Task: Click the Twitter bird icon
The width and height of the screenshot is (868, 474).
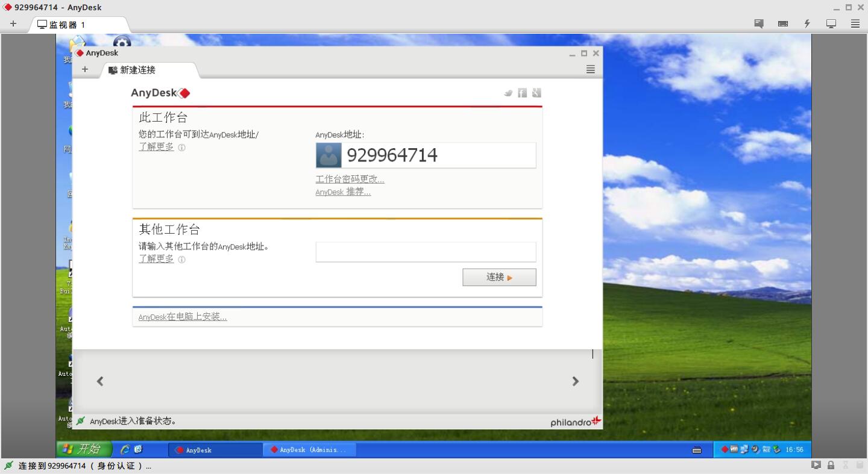Action: coord(508,93)
